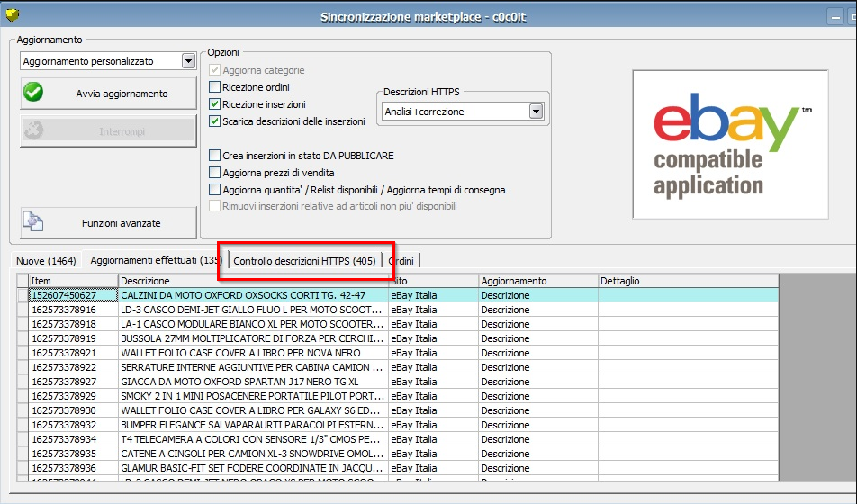Screen dimensions: 857x504
Task: Click T4 TELECAMERA A COLORI CON SENSORE description
Action: 253,439
